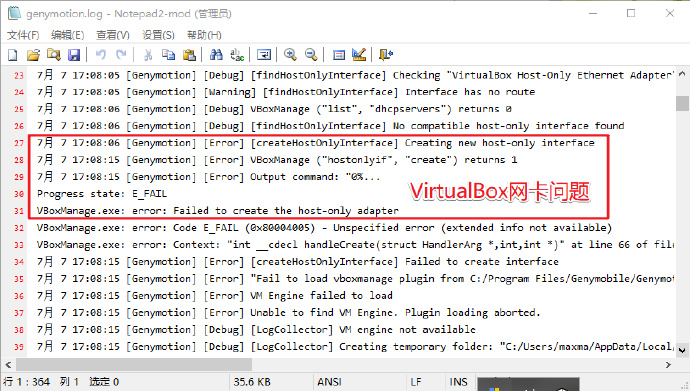Click 'Code E_FAIL (0x80004005)' text

[244, 228]
